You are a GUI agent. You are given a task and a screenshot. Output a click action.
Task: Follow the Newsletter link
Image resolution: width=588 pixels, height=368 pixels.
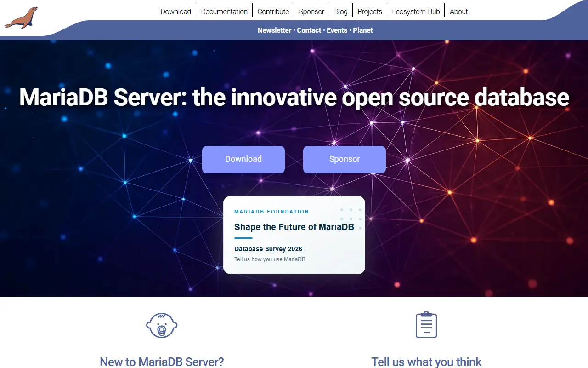(x=274, y=30)
